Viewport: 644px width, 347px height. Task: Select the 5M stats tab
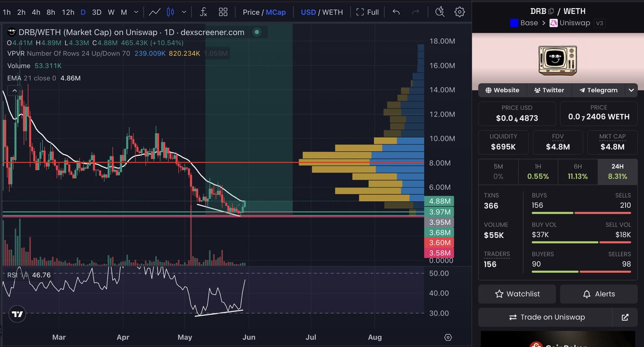(x=498, y=172)
